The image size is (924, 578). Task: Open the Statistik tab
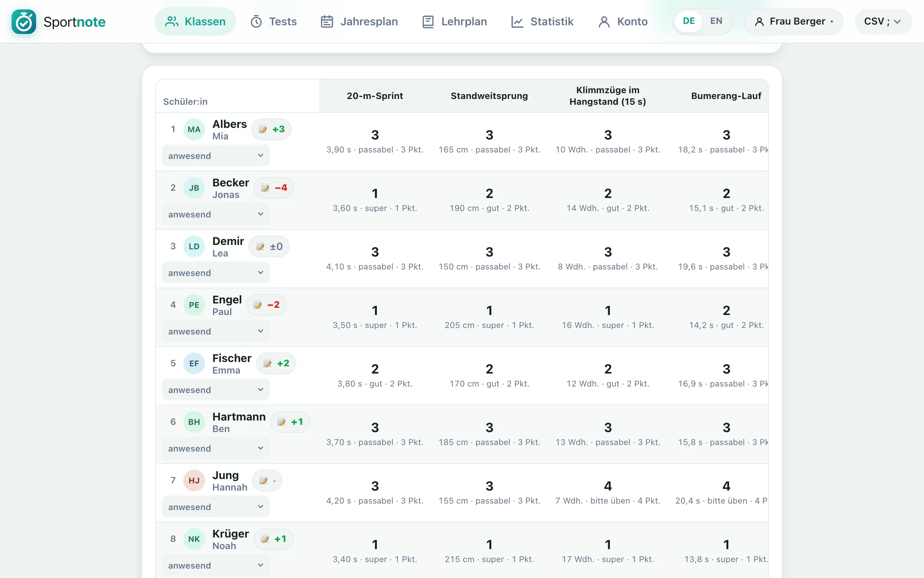point(542,21)
